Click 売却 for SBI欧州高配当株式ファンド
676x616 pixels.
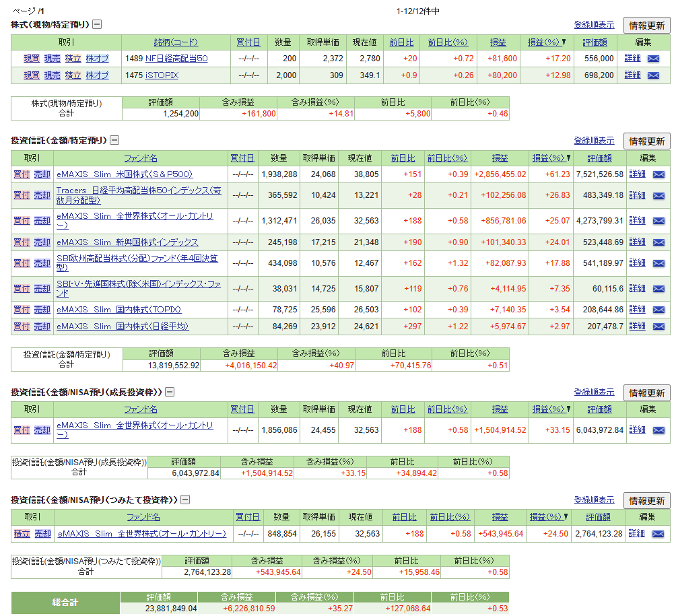click(x=42, y=263)
